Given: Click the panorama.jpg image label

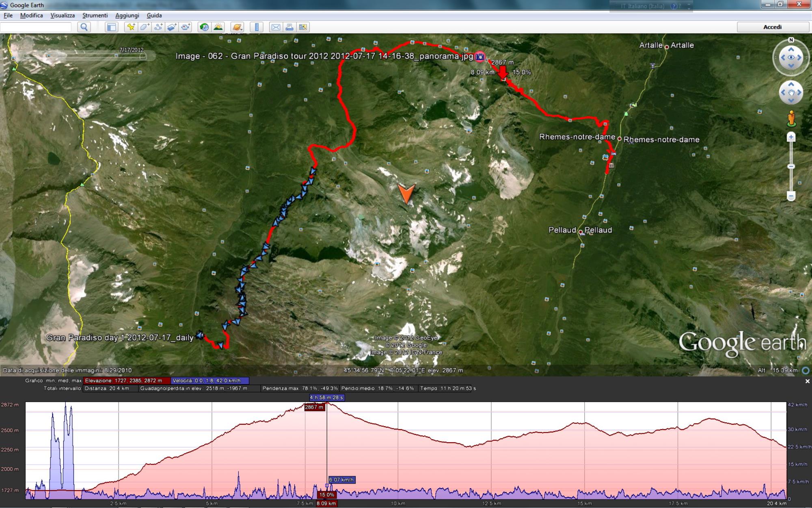Looking at the screenshot, I should pyautogui.click(x=324, y=56).
